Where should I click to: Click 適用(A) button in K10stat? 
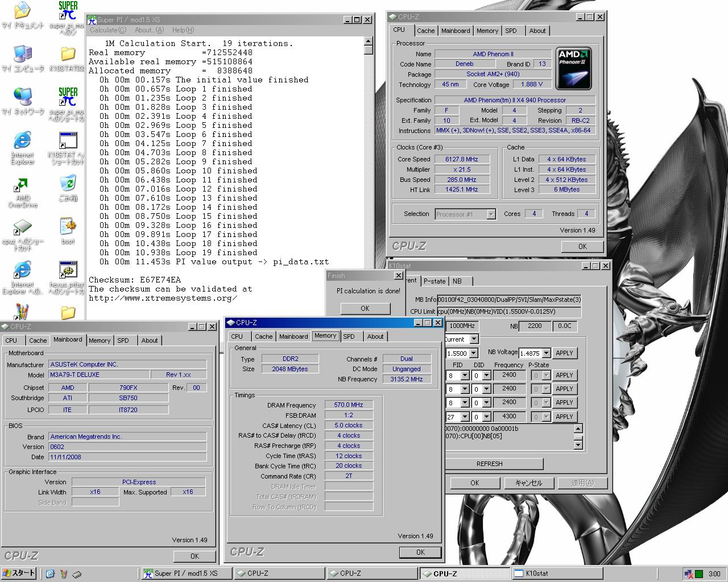[582, 483]
